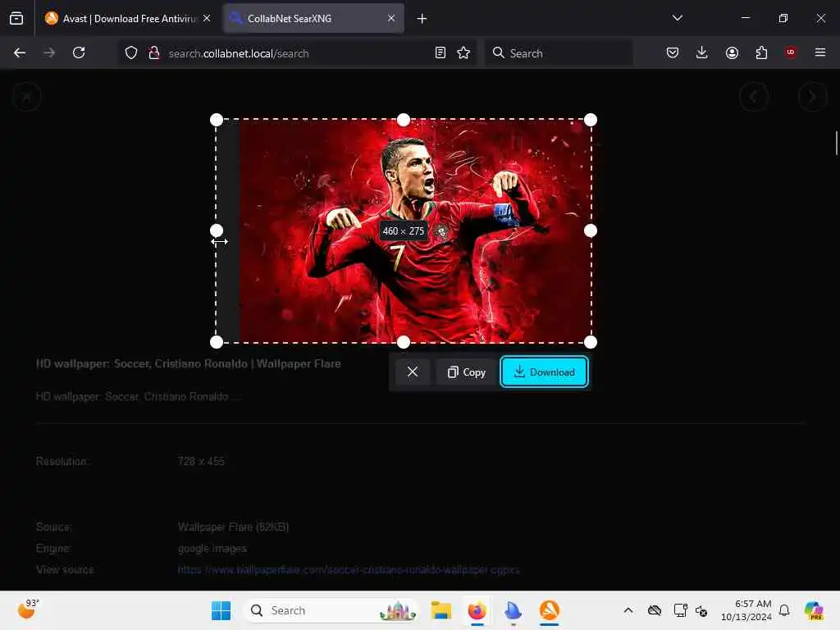The height and width of the screenshot is (630, 840).
Task: Click the top-middle selection handle
Action: click(x=404, y=120)
